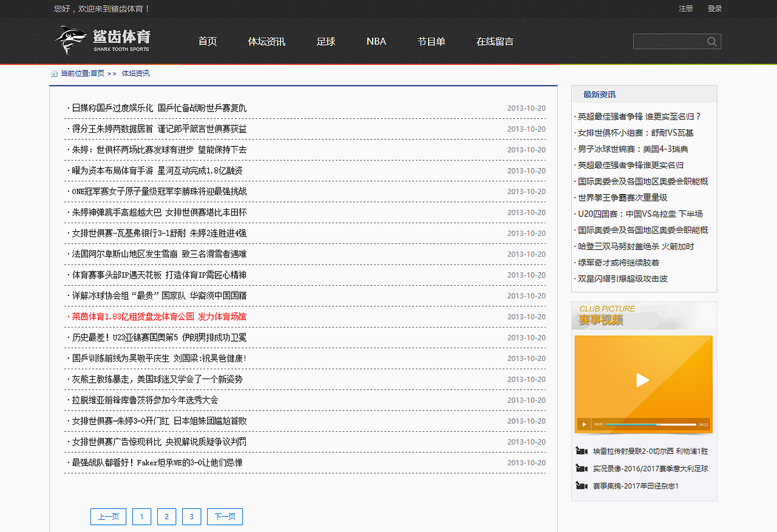Click 登录 to log in

(714, 9)
